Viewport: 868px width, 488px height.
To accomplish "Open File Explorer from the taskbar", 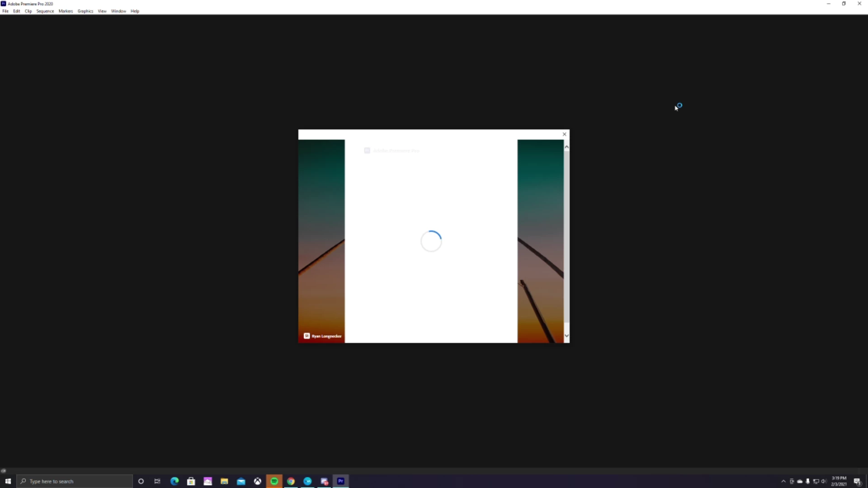I will [224, 481].
